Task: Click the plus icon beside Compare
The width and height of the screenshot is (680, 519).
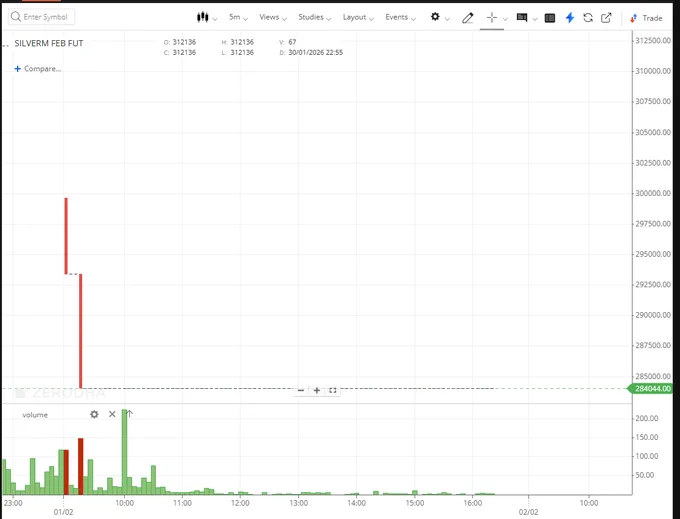Action: (17, 69)
